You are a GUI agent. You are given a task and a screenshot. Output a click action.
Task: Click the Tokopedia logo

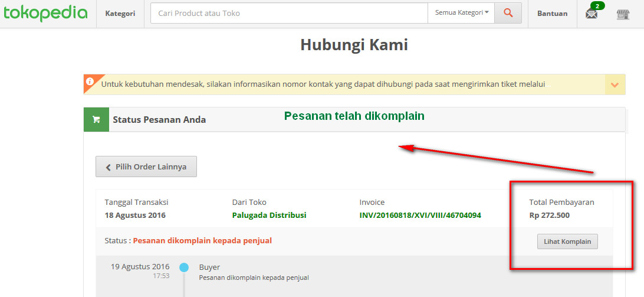(x=45, y=14)
